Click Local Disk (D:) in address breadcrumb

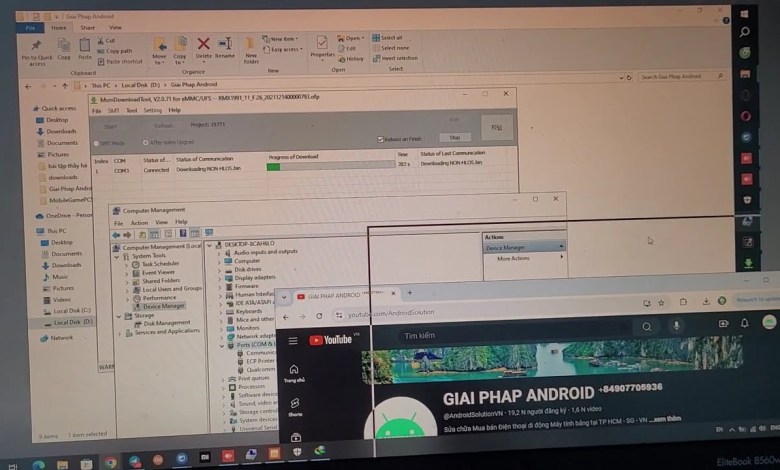tap(140, 85)
